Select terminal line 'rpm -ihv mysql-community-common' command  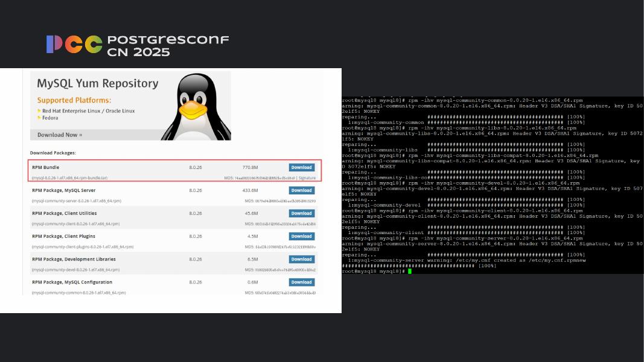click(496, 100)
